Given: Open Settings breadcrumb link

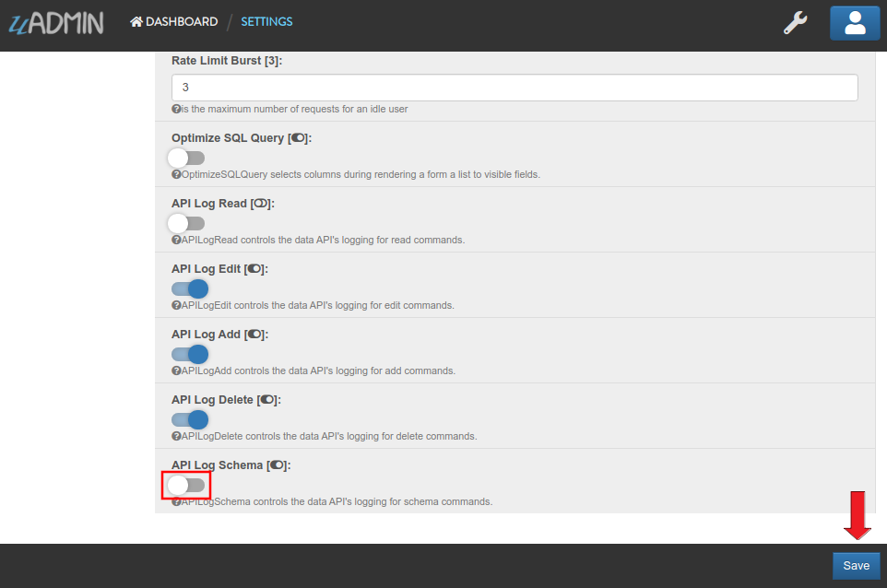Looking at the screenshot, I should pos(266,21).
